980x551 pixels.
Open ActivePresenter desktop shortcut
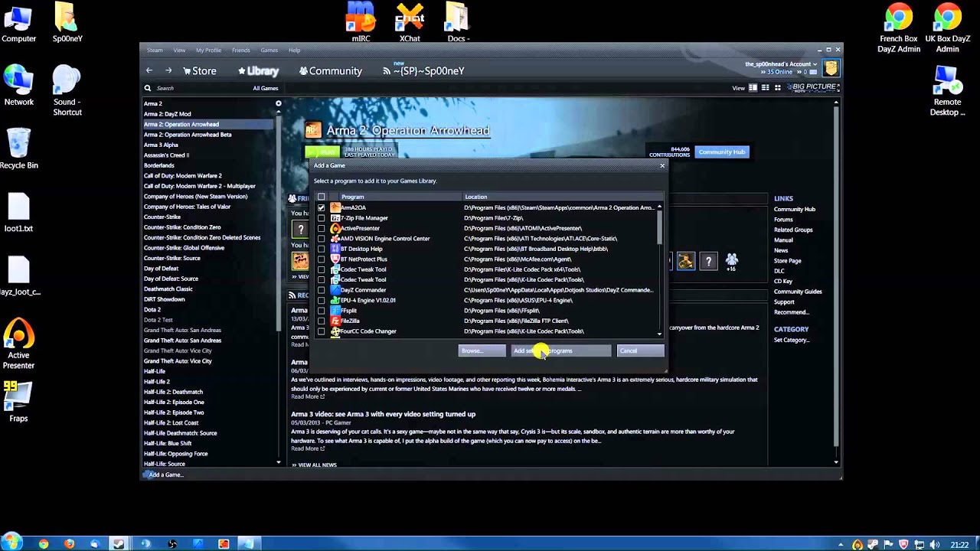click(18, 344)
